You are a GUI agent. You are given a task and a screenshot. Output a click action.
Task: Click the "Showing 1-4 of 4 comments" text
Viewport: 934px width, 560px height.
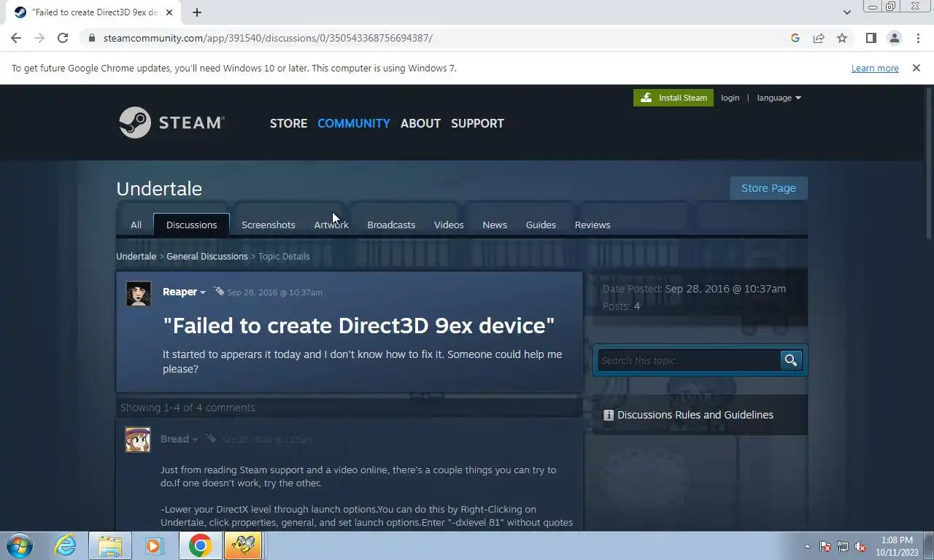click(188, 408)
